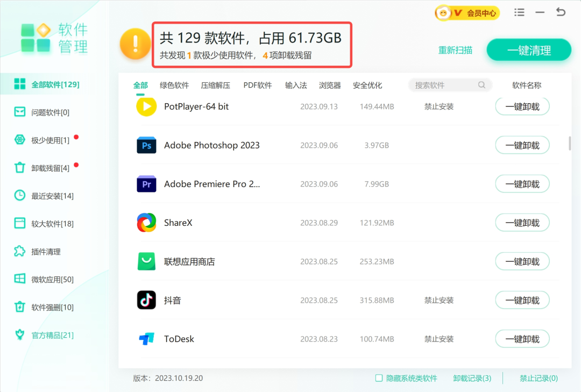Open All Software sidebar icon
This screenshot has width=581, height=392.
20,84
